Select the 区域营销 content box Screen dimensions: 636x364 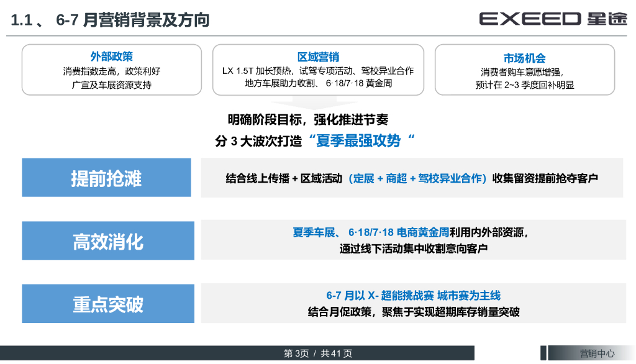pyautogui.click(x=318, y=70)
